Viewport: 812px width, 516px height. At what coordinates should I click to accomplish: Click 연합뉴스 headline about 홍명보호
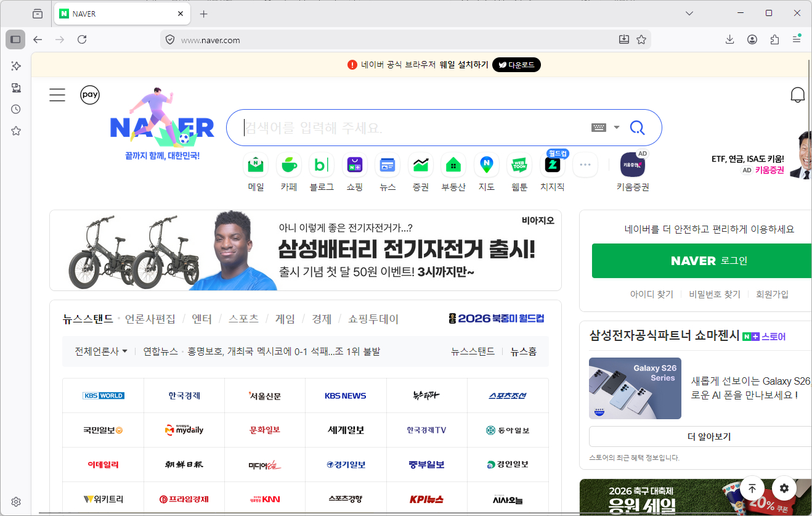(x=284, y=351)
